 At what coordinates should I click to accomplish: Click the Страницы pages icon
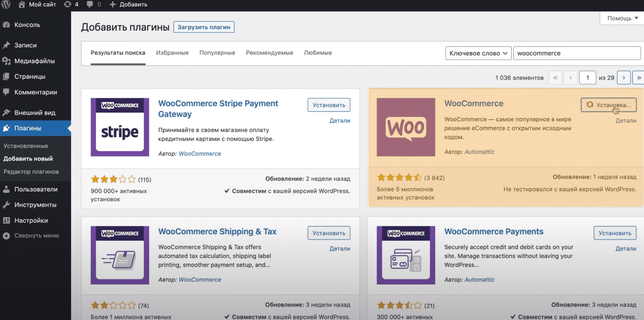tap(6, 76)
